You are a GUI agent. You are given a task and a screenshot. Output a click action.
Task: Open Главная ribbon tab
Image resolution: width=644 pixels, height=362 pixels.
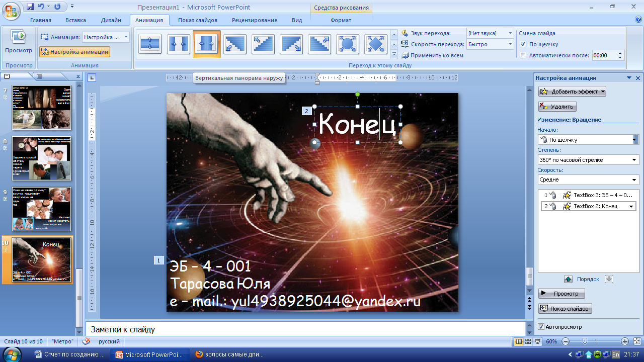pos(41,20)
